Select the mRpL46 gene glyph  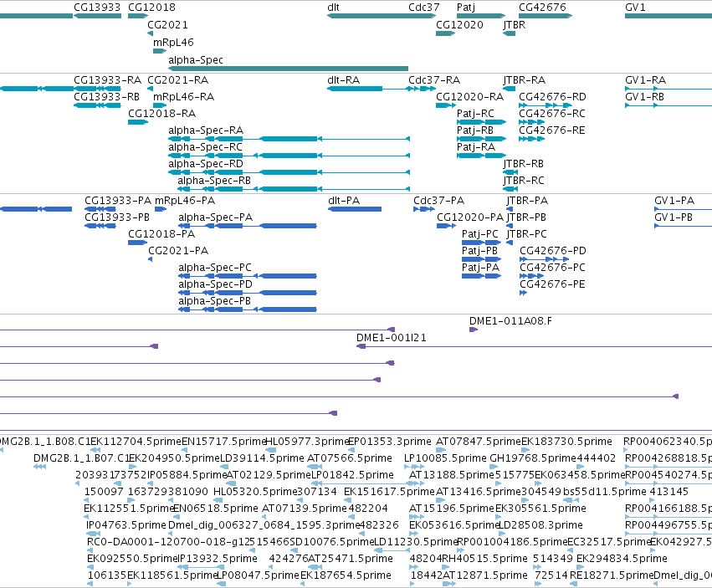(x=160, y=51)
